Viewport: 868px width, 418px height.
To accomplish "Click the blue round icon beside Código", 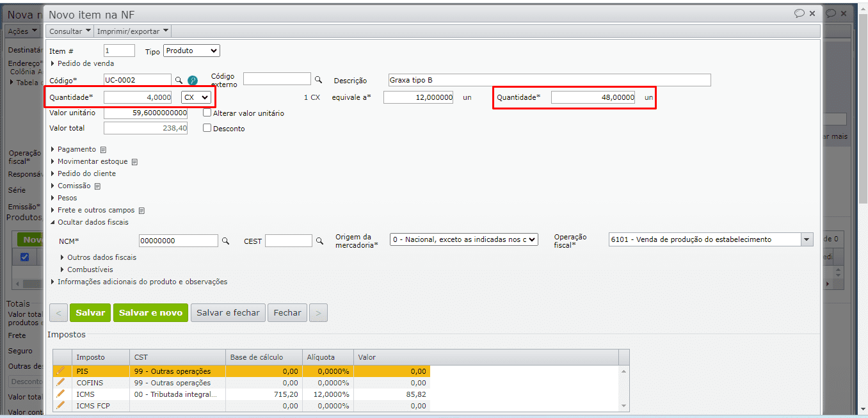I will point(192,81).
